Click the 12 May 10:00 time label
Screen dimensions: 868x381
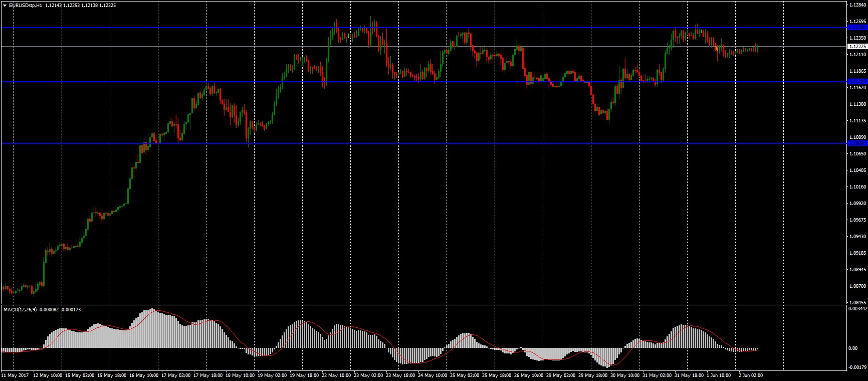[x=48, y=375]
